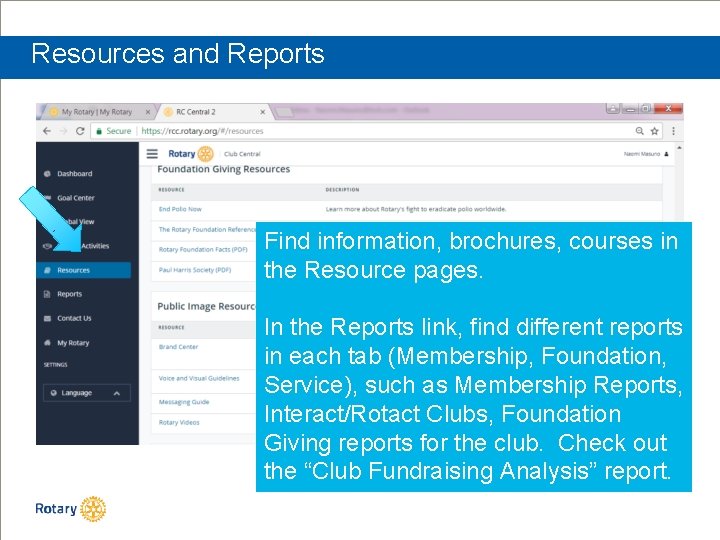Click the Rotary wheel logo in header
Image resolution: width=720 pixels, height=540 pixels.
click(x=206, y=153)
